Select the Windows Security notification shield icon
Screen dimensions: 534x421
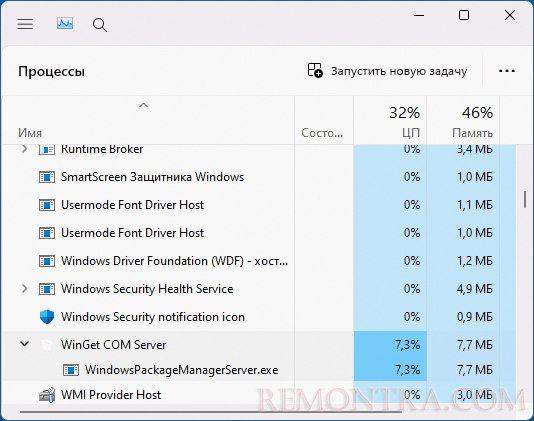[47, 317]
